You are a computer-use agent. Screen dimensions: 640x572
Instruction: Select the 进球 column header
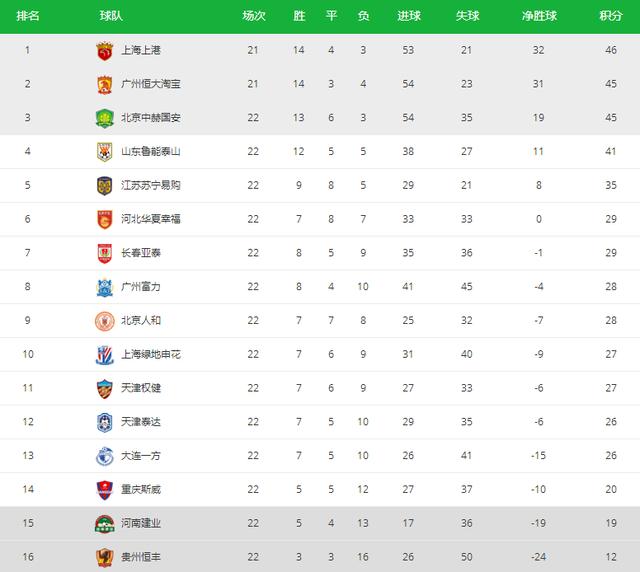click(409, 16)
